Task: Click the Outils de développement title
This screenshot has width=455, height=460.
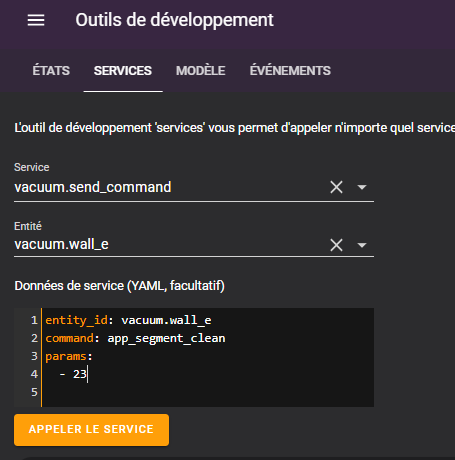Action: pos(174,20)
